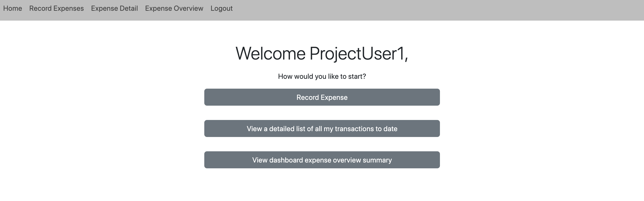Return to the ProjectUser1 home screen

(13, 8)
